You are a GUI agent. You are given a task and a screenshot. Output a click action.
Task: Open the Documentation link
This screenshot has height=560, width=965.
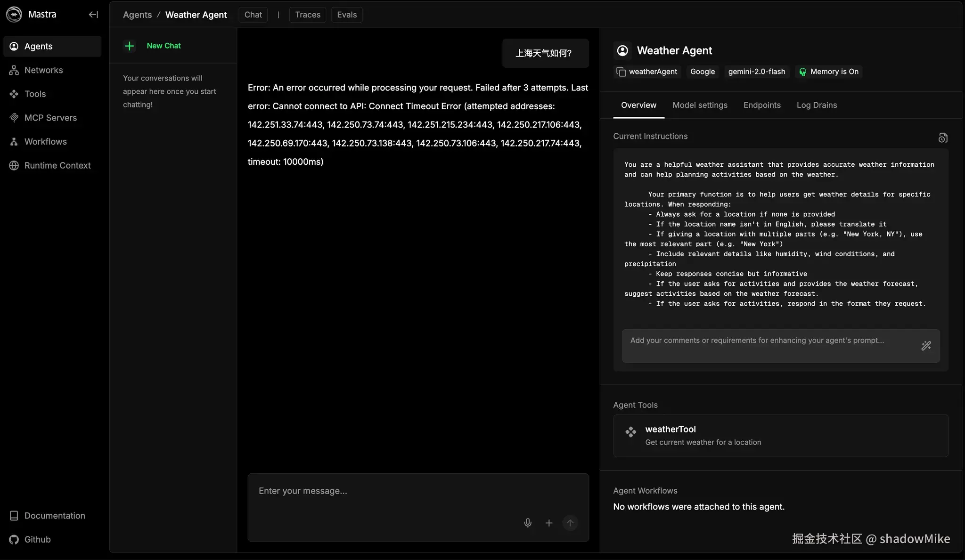pos(55,516)
